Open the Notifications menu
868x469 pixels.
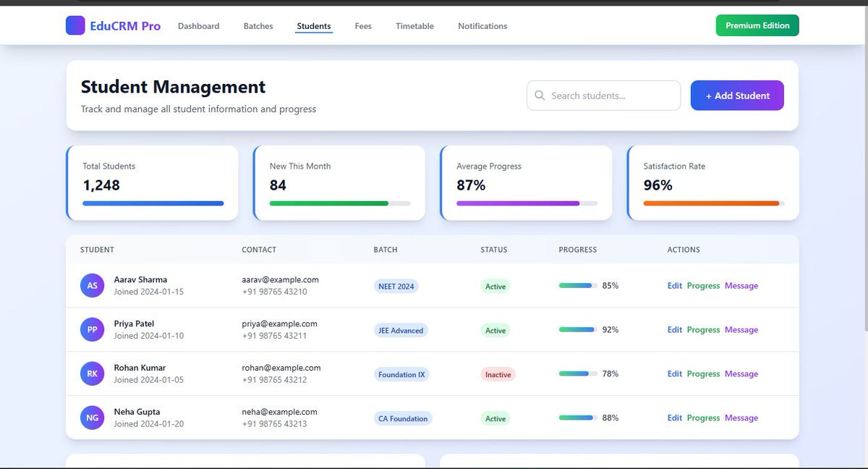[482, 26]
